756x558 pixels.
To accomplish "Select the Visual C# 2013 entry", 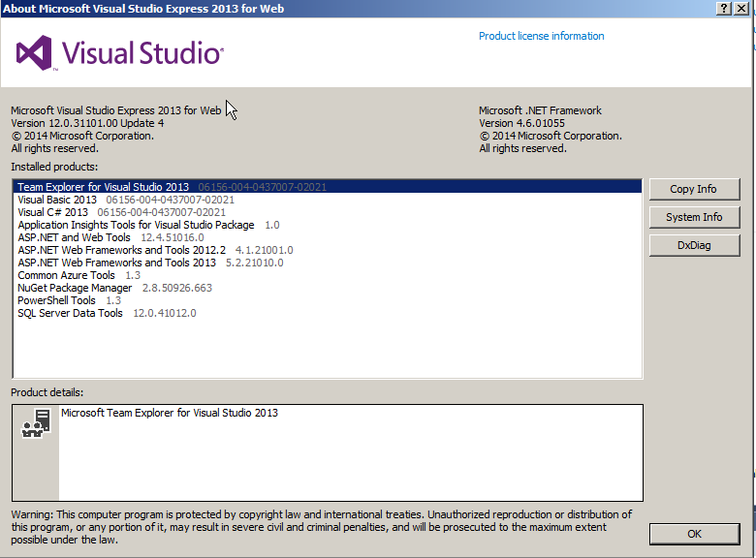I will click(x=328, y=212).
